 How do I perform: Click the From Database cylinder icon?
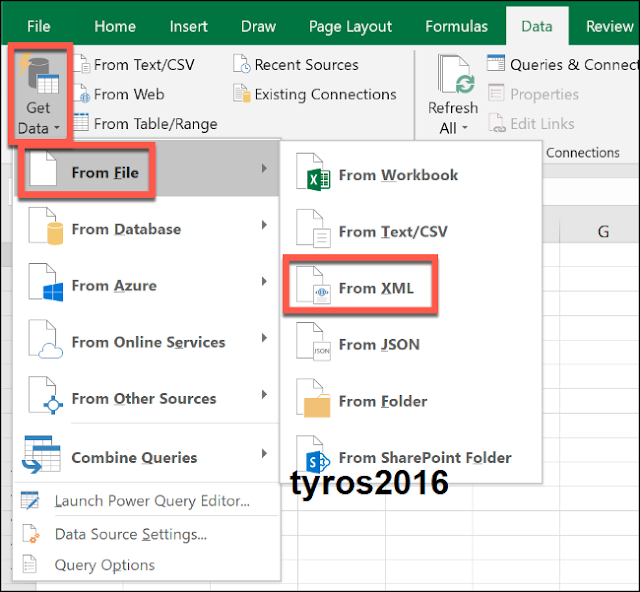tap(46, 226)
